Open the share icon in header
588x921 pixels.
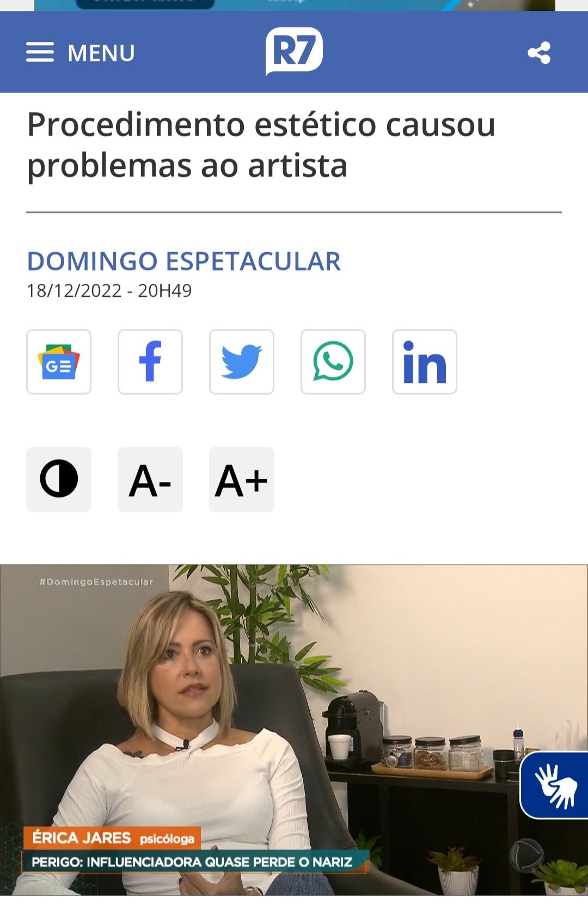pos(539,53)
